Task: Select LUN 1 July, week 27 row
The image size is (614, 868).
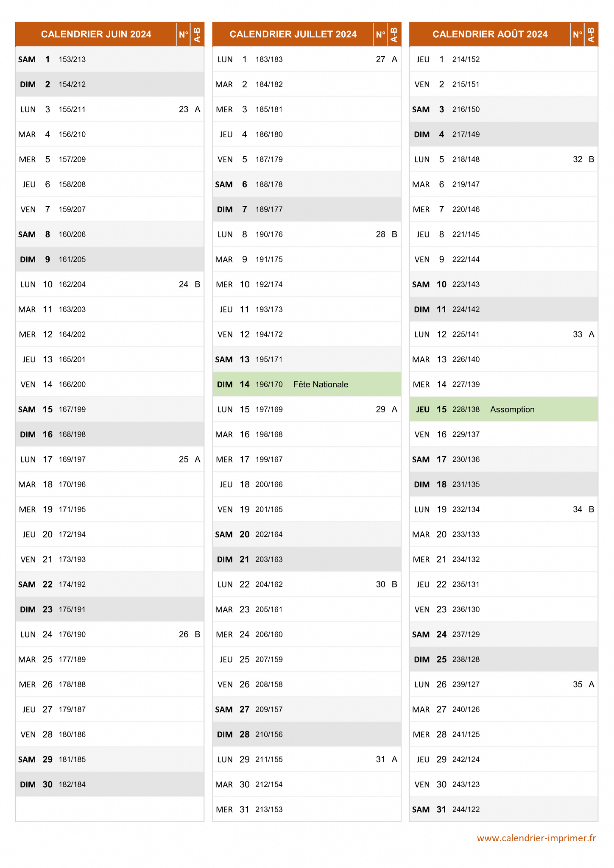Action: click(x=307, y=59)
